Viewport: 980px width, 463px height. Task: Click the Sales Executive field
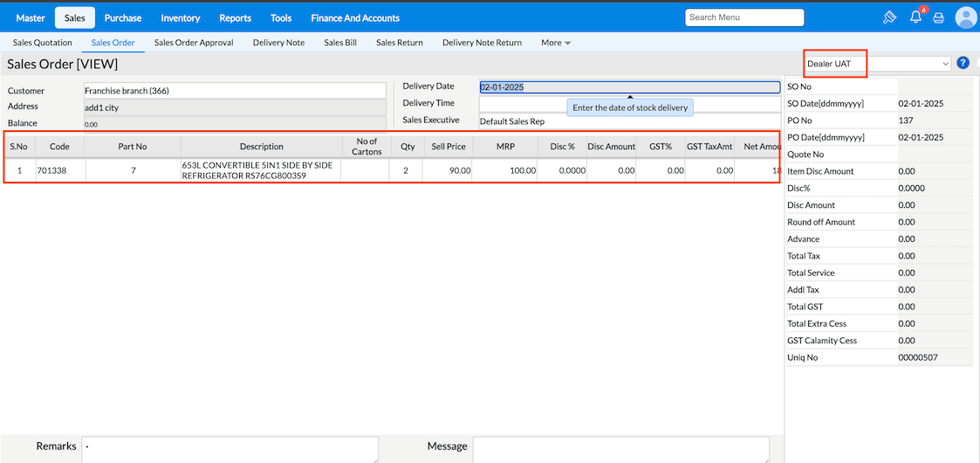click(629, 121)
